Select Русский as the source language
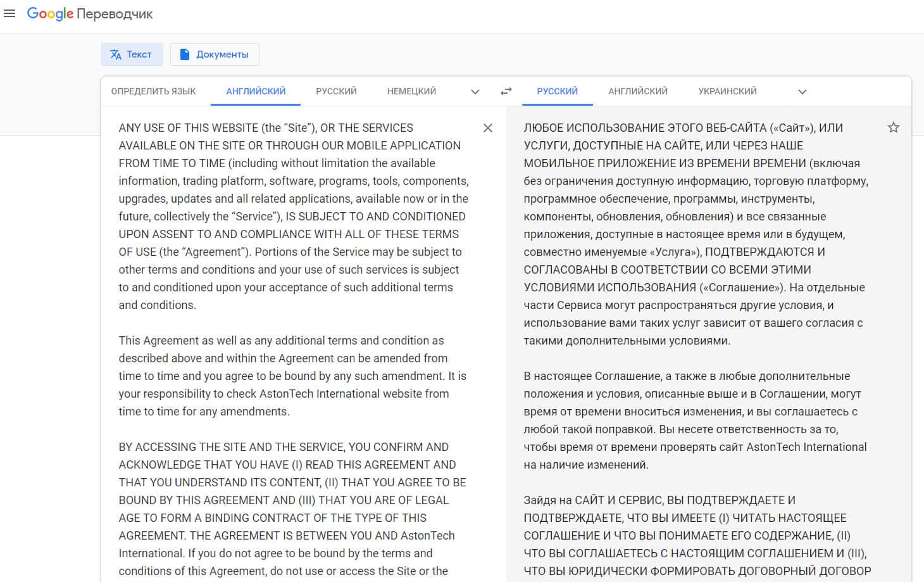The width and height of the screenshot is (924, 582). [x=336, y=91]
